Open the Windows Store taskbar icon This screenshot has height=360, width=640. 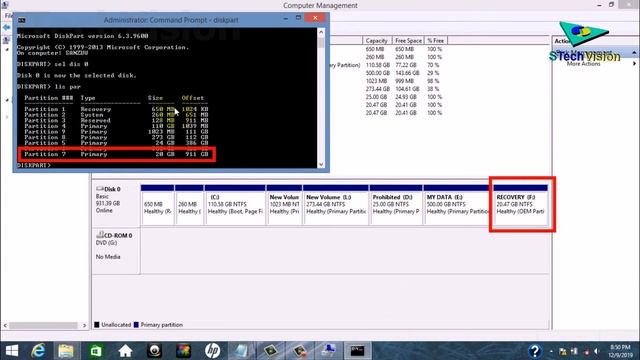pos(96,351)
